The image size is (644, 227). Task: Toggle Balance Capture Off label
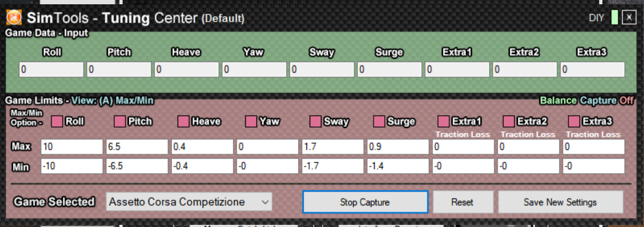(586, 100)
